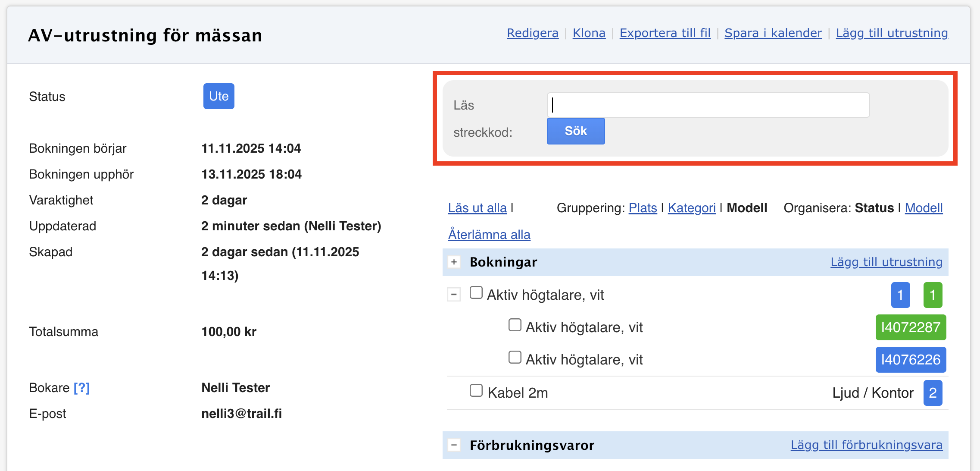
Task: Click the blue Ute status badge
Action: coord(218,96)
